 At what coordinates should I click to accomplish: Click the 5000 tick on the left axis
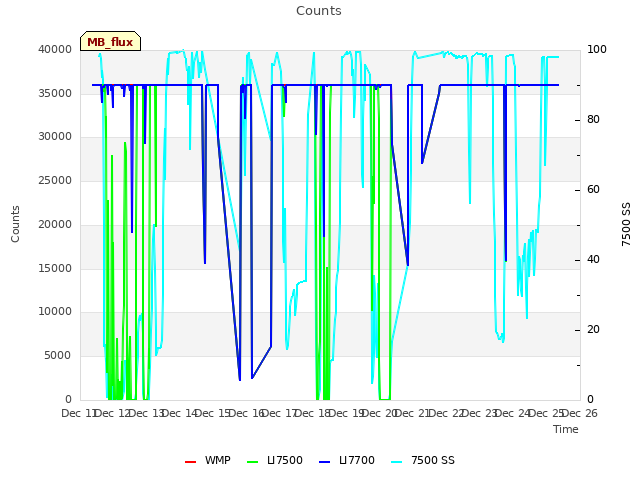click(x=58, y=356)
